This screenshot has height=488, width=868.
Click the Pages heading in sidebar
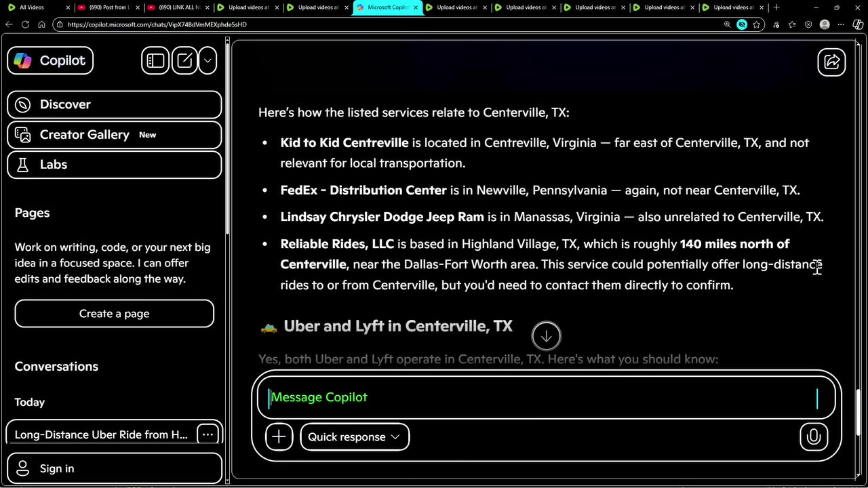tap(32, 213)
